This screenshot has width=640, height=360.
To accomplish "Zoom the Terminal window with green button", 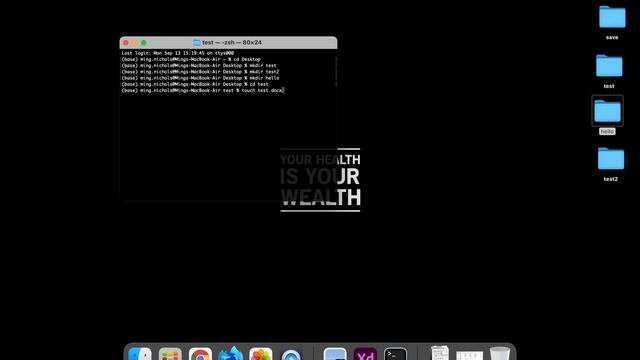I will click(144, 42).
